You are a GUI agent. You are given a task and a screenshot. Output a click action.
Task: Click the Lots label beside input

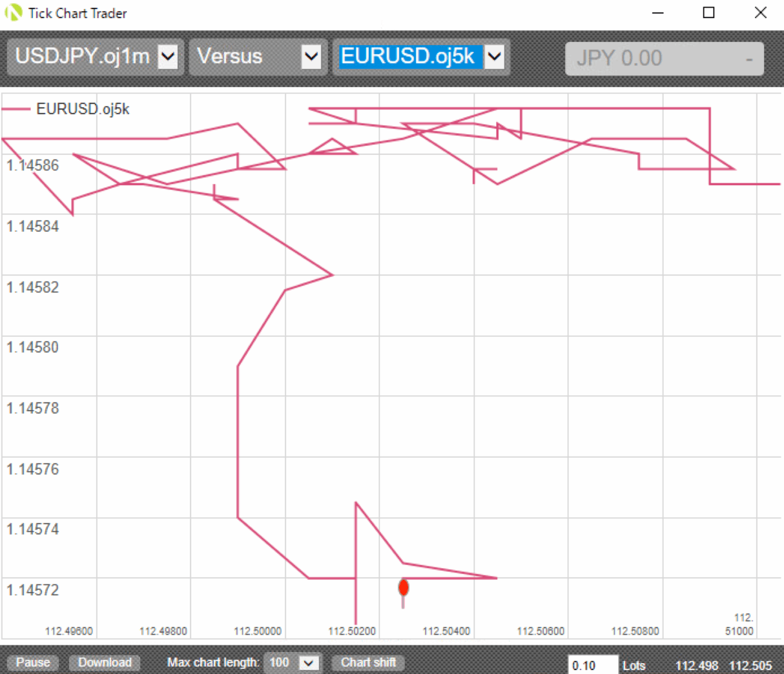(x=634, y=666)
